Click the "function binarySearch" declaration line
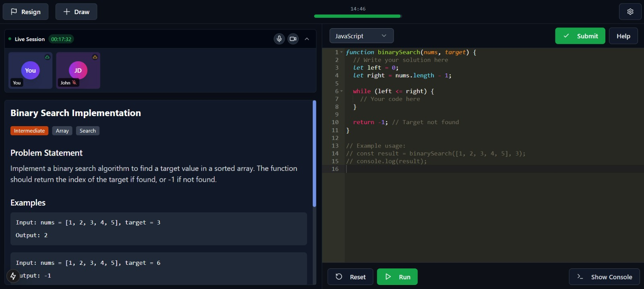Image resolution: width=644 pixels, height=289 pixels. click(411, 52)
